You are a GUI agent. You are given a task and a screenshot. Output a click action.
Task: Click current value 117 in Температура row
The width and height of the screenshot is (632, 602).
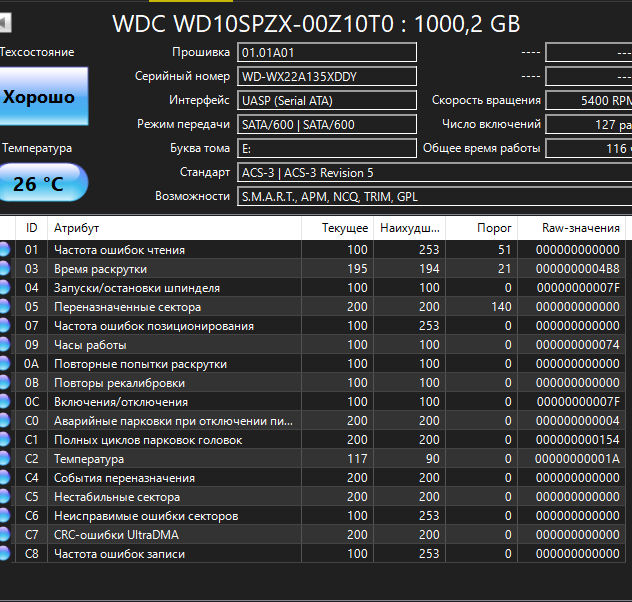pyautogui.click(x=357, y=459)
